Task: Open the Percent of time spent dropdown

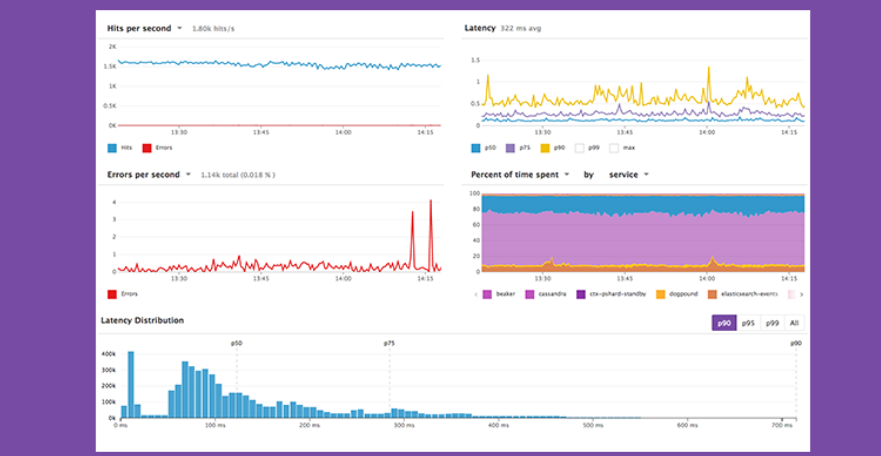Action: (567, 174)
